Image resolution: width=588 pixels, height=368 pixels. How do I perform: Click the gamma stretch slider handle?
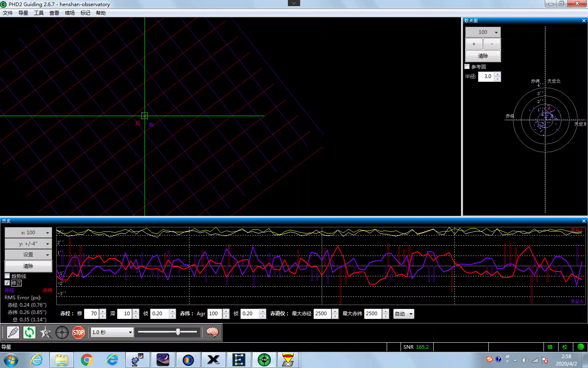178,332
